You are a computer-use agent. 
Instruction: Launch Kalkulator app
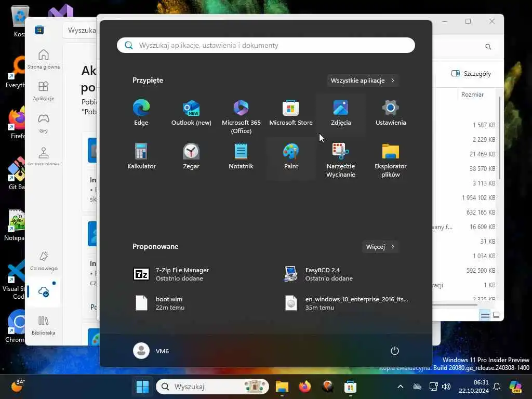tap(141, 157)
